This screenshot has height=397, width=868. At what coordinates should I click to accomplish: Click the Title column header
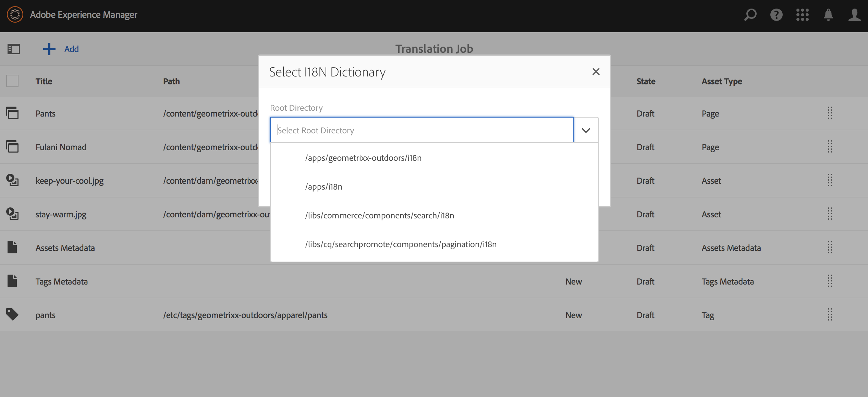click(44, 81)
